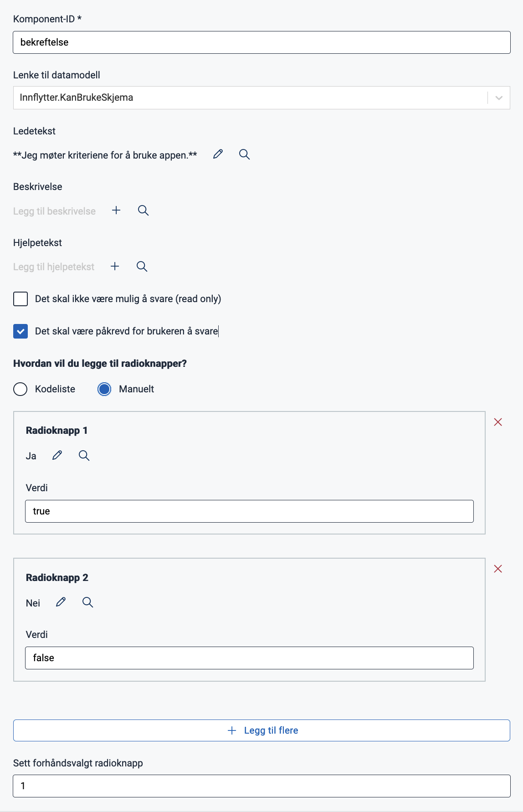This screenshot has width=523, height=812.
Task: Click the Verdi field containing 'true'
Action: [249, 511]
